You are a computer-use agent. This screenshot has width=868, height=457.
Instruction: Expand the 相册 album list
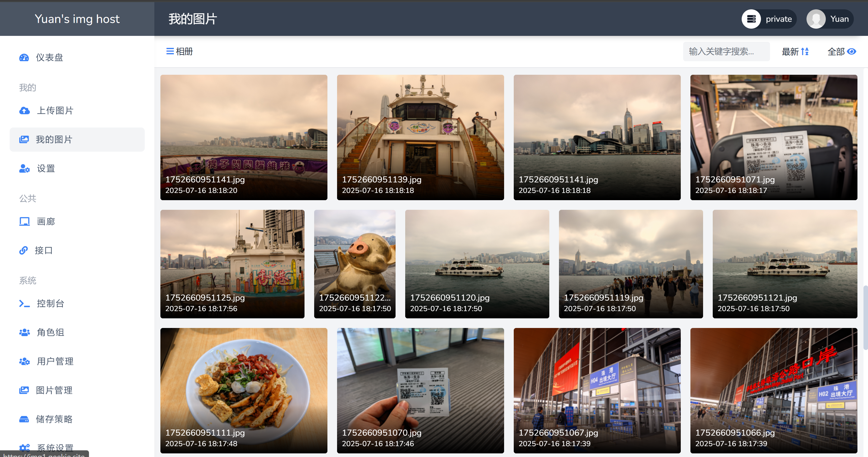(179, 52)
